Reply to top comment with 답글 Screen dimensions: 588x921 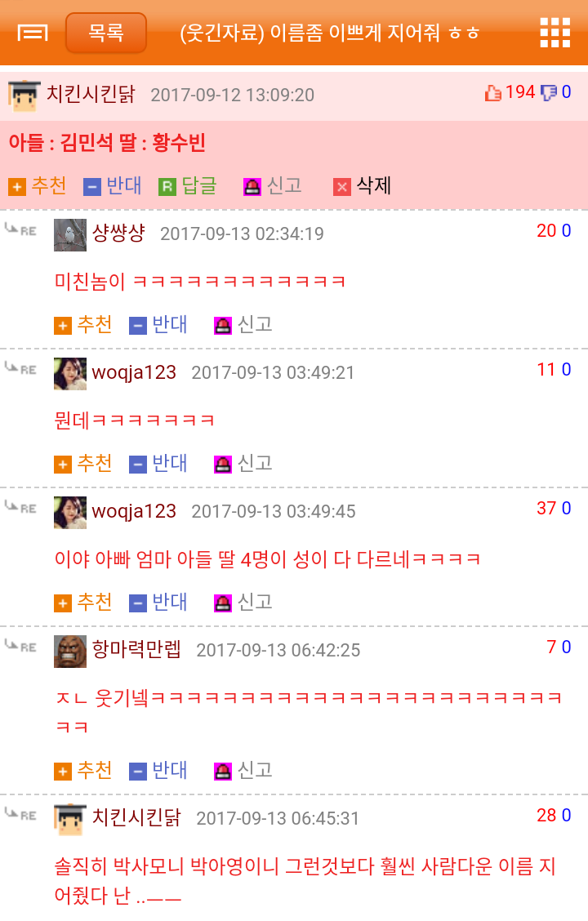[x=188, y=186]
